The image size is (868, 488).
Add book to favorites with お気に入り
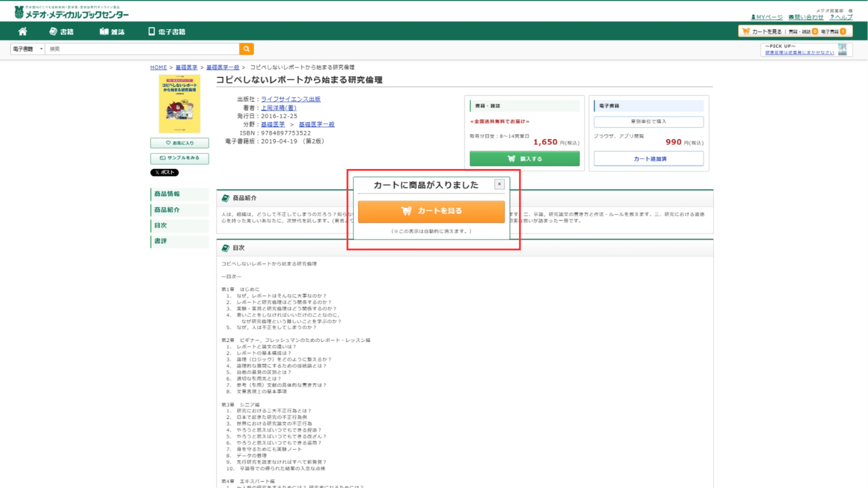180,143
